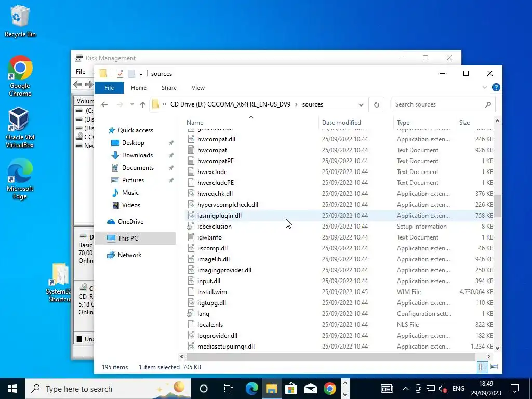Open Oracle VM VirtualBox desktop shortcut

[x=20, y=128]
